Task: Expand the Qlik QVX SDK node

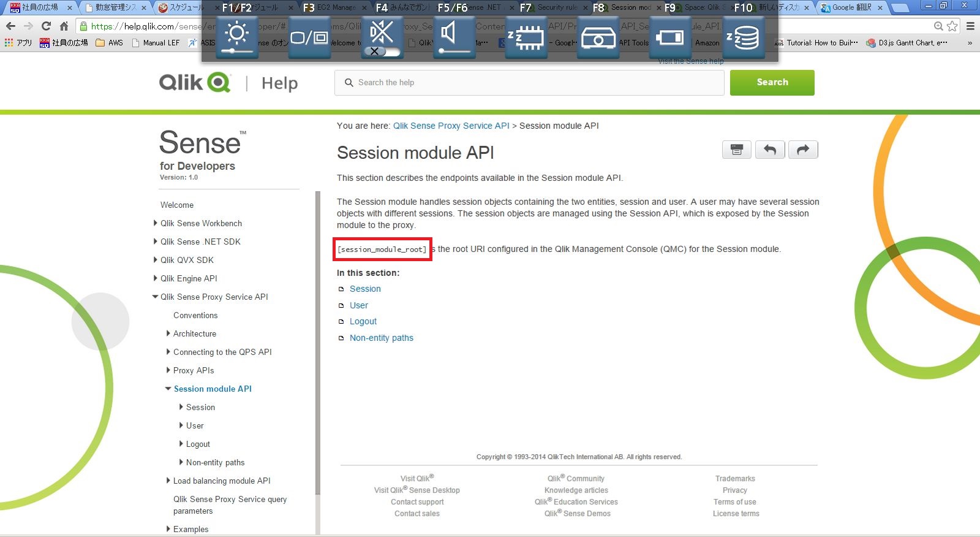Action: (x=156, y=260)
